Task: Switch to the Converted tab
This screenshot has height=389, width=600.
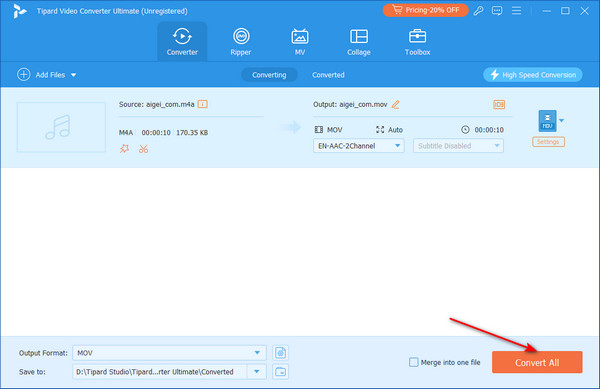Action: click(x=328, y=75)
